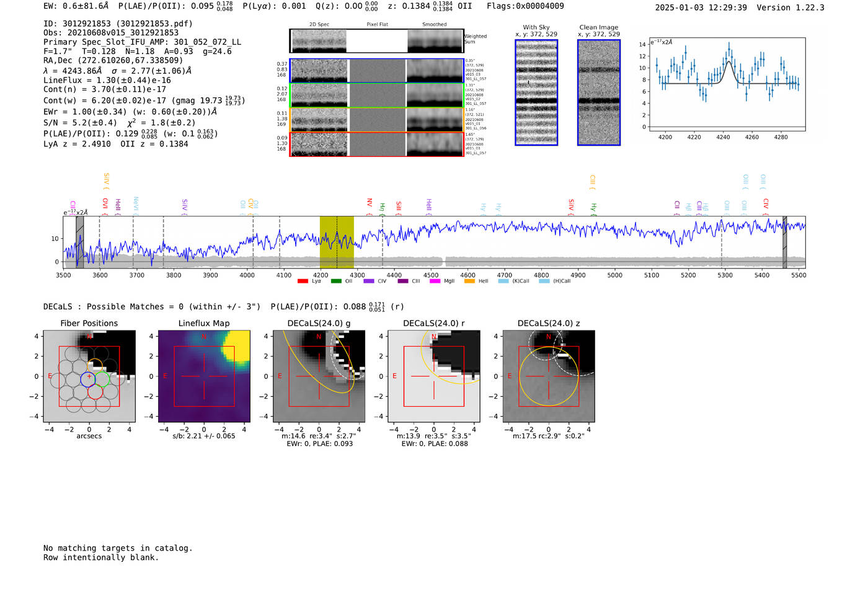
Task: Click the With Sky image panel
Action: click(536, 92)
